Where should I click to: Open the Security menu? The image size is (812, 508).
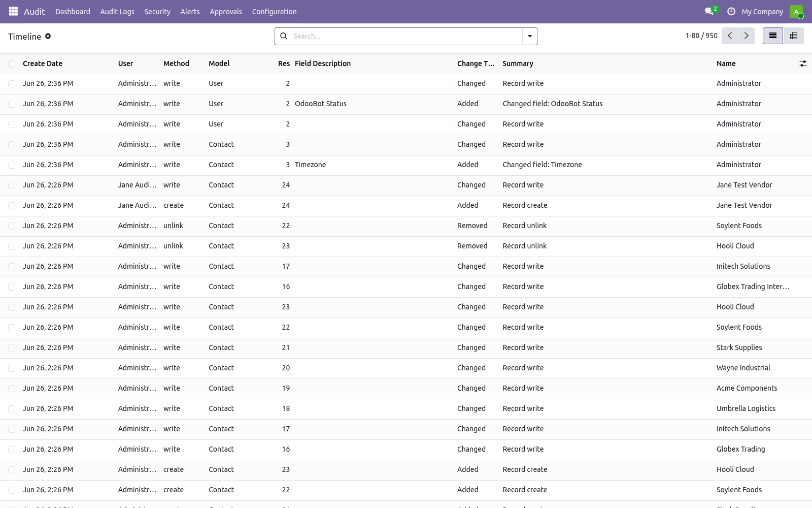coord(157,11)
